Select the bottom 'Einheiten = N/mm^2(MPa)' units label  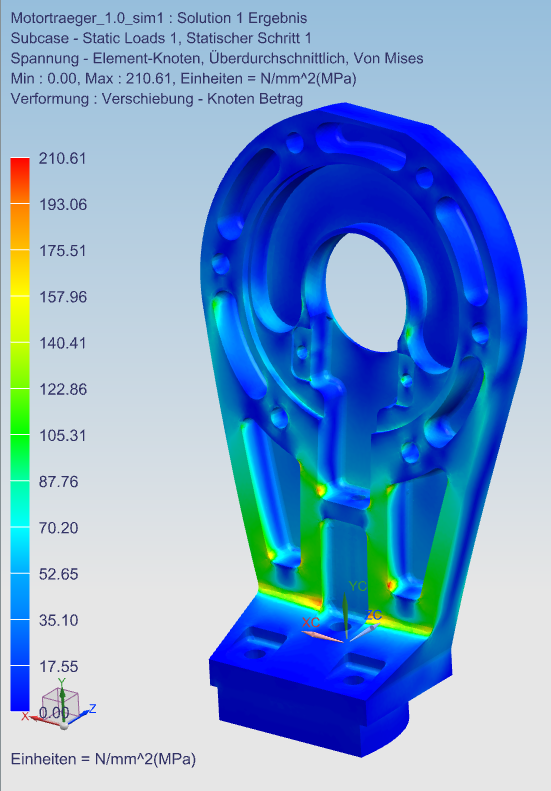click(x=103, y=759)
